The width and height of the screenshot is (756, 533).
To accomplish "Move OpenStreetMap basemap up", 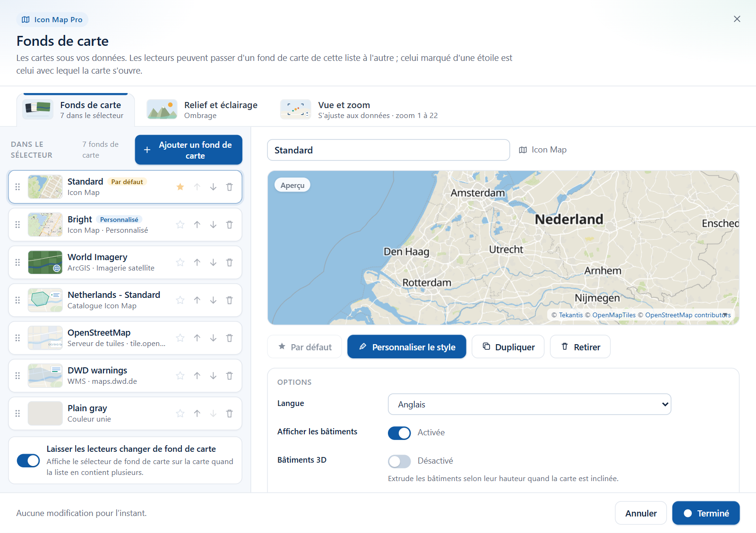I will [x=197, y=338].
